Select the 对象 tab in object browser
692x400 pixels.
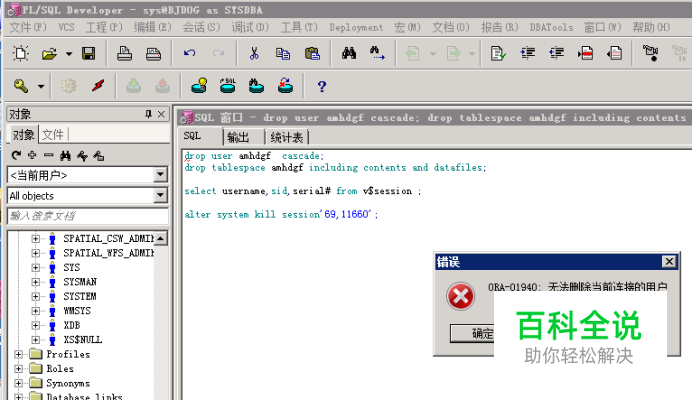[x=23, y=134]
